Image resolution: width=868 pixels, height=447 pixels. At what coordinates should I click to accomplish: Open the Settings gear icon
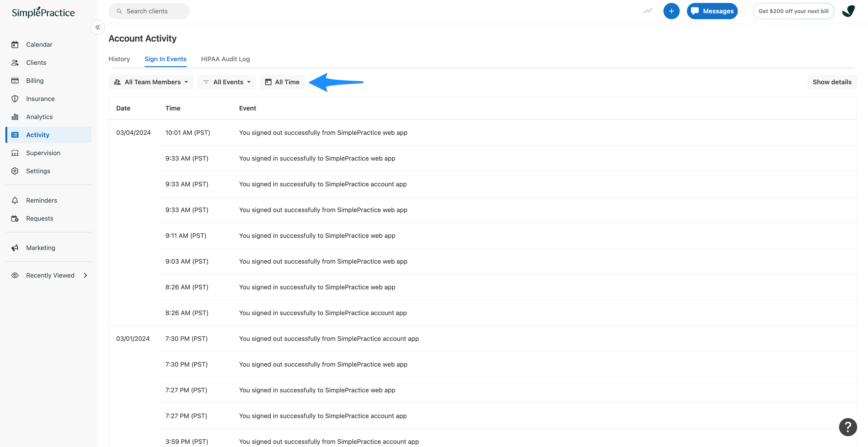(15, 171)
